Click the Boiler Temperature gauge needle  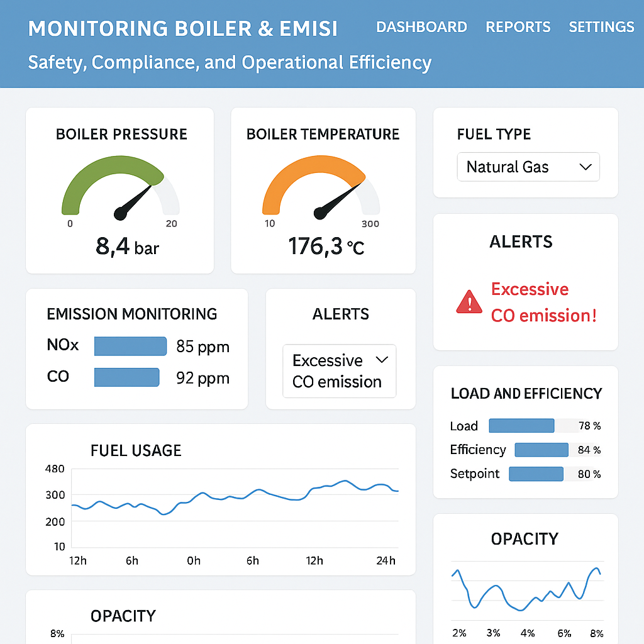340,199
